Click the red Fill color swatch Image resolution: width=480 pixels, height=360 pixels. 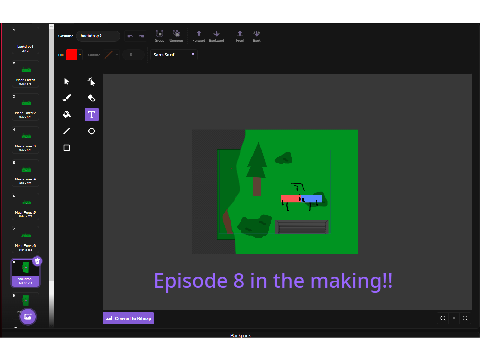pyautogui.click(x=71, y=55)
